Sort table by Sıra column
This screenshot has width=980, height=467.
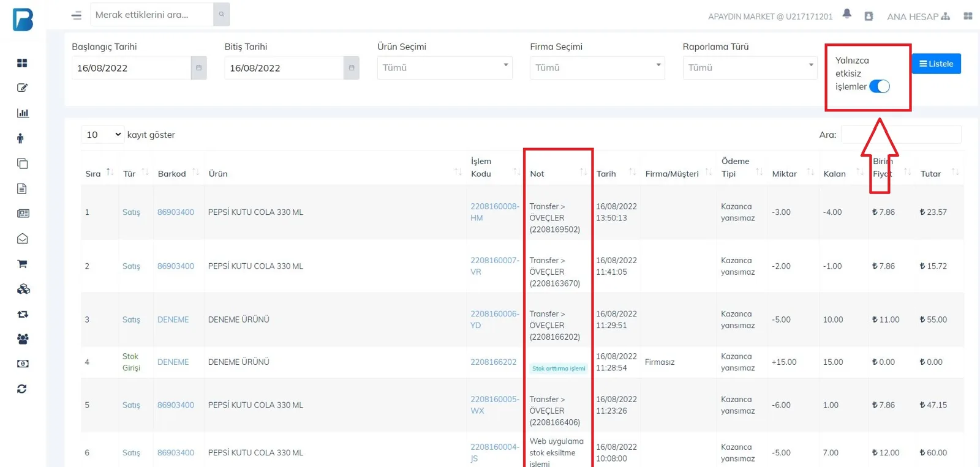(99, 174)
